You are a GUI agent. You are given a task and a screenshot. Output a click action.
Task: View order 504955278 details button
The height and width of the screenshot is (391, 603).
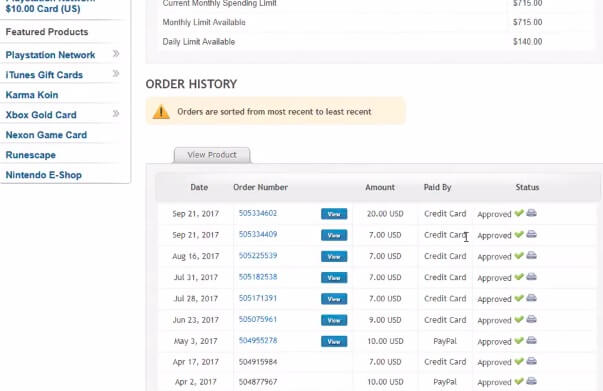tap(334, 341)
